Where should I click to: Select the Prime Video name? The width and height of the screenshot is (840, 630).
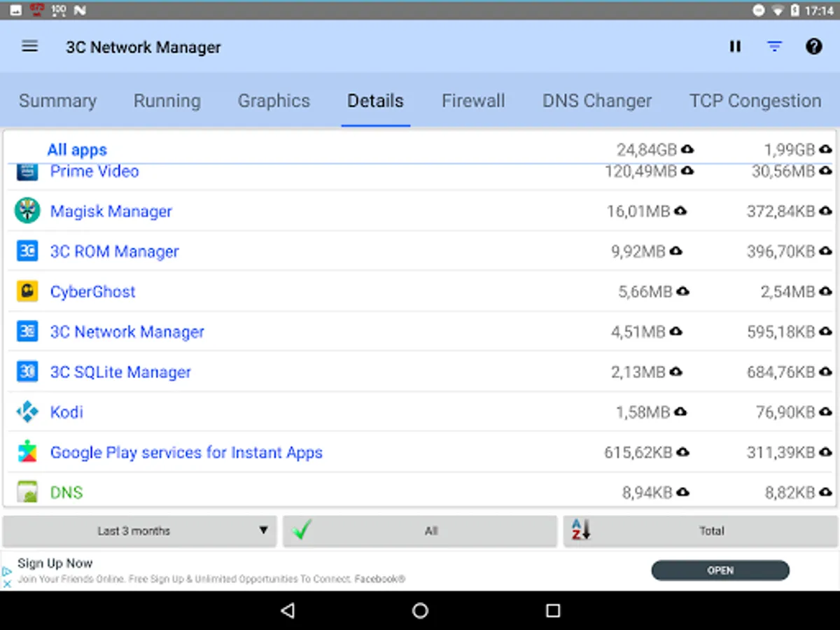pyautogui.click(x=94, y=171)
